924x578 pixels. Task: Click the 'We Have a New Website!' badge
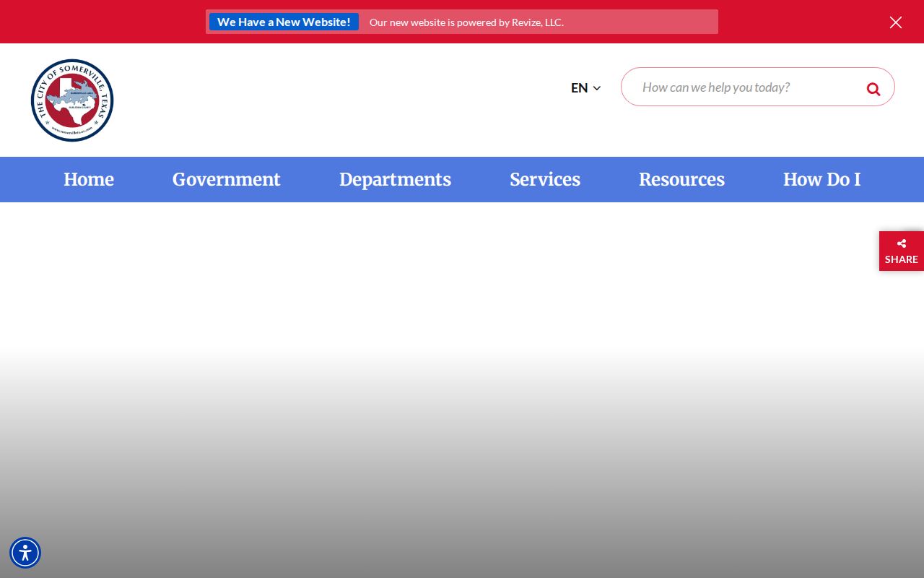click(284, 22)
